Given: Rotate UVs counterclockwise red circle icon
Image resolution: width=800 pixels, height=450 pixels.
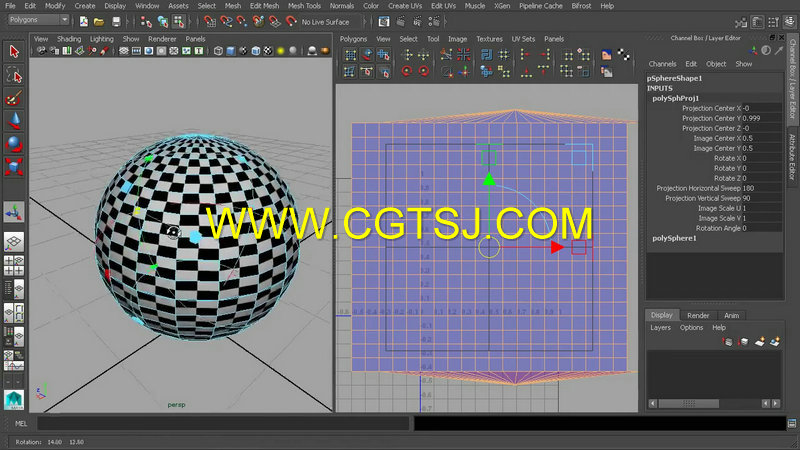Looking at the screenshot, I should (407, 71).
